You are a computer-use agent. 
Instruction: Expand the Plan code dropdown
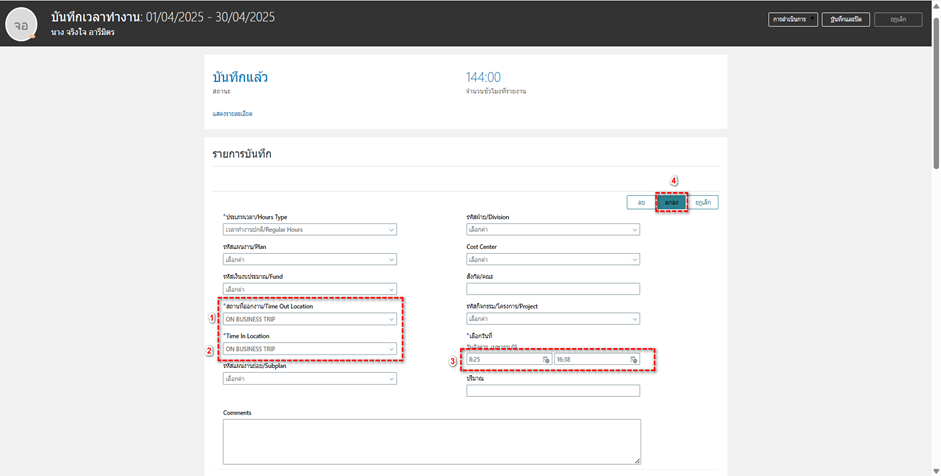[x=309, y=259]
